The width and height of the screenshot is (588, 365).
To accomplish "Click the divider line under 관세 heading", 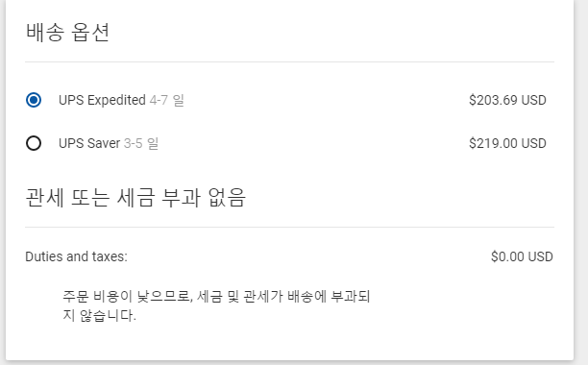I will (x=289, y=227).
